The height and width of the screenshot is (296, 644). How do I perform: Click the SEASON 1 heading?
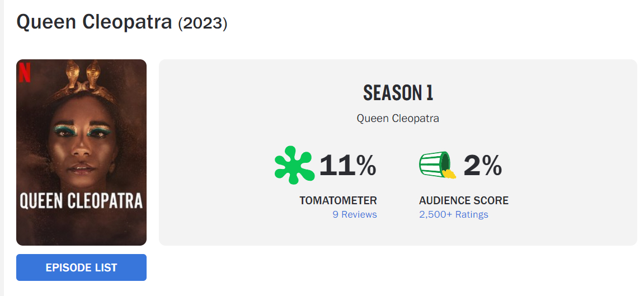point(398,93)
